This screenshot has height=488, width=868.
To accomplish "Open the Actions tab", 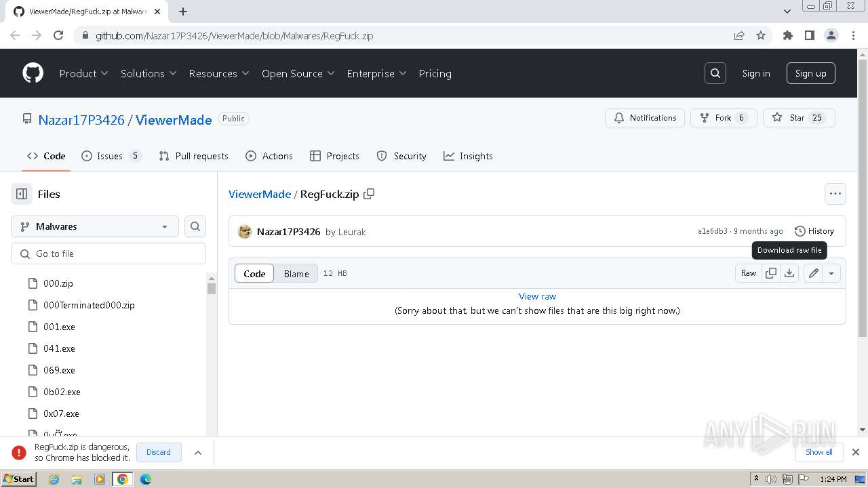I will pyautogui.click(x=269, y=156).
